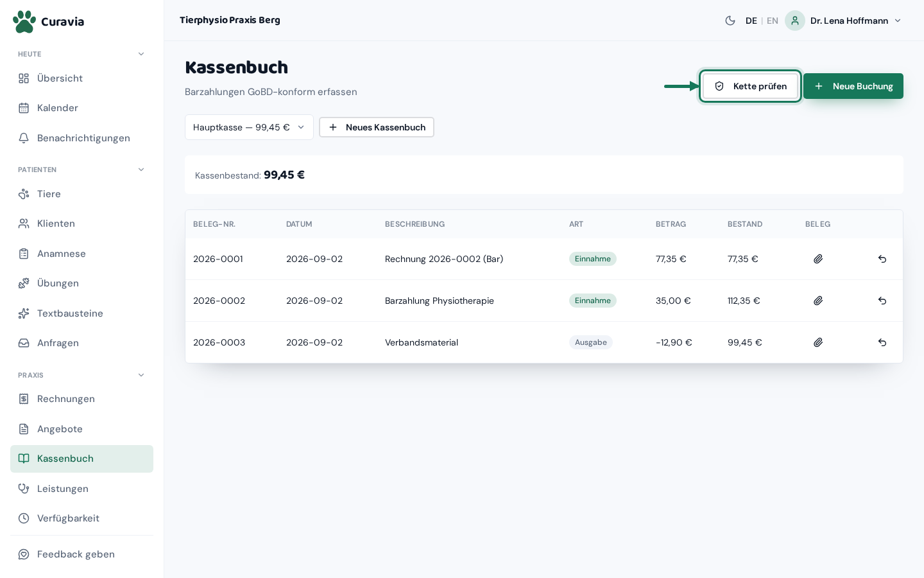
Task: Reverse booking 2026-0002 with undo icon
Action: 882,301
